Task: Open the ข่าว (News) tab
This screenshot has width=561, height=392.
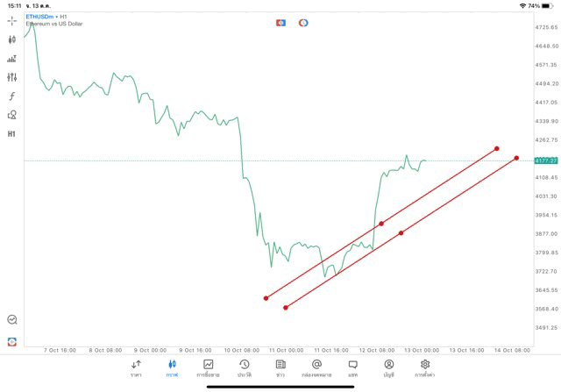Action: pyautogui.click(x=280, y=367)
